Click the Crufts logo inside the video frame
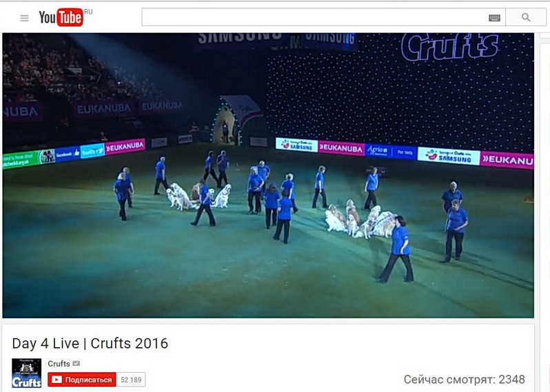 coord(449,47)
